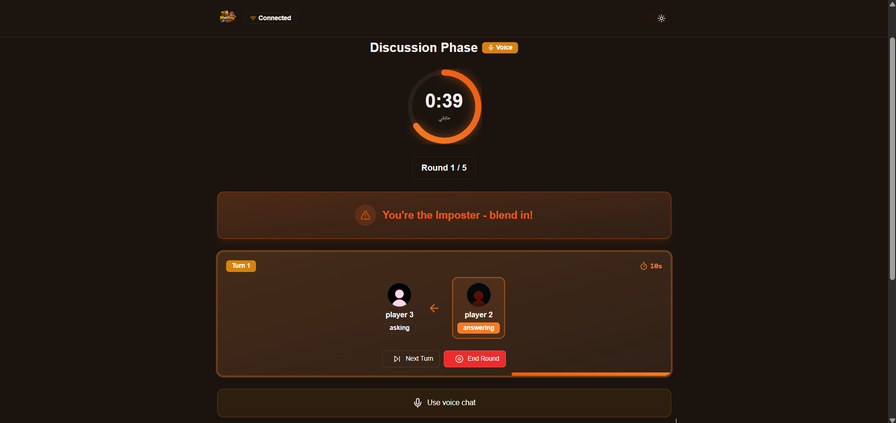The width and height of the screenshot is (896, 423).
Task: Click the arrow between the two players
Action: click(434, 308)
